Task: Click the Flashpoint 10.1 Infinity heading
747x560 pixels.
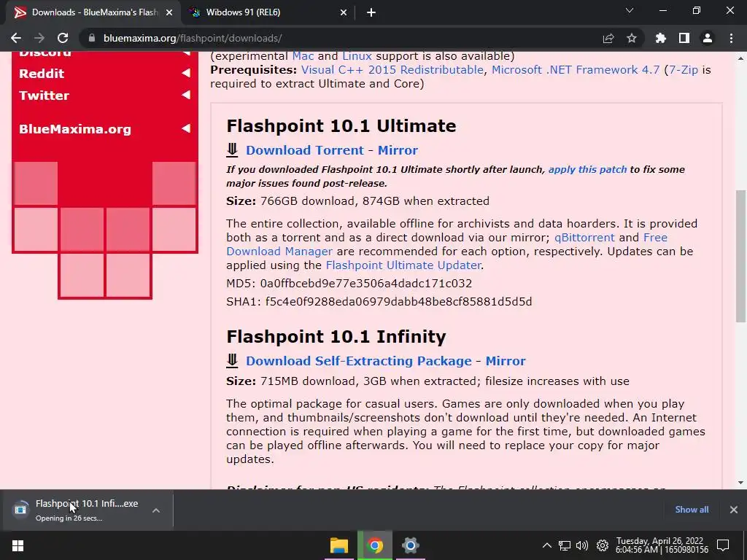Action: [336, 337]
